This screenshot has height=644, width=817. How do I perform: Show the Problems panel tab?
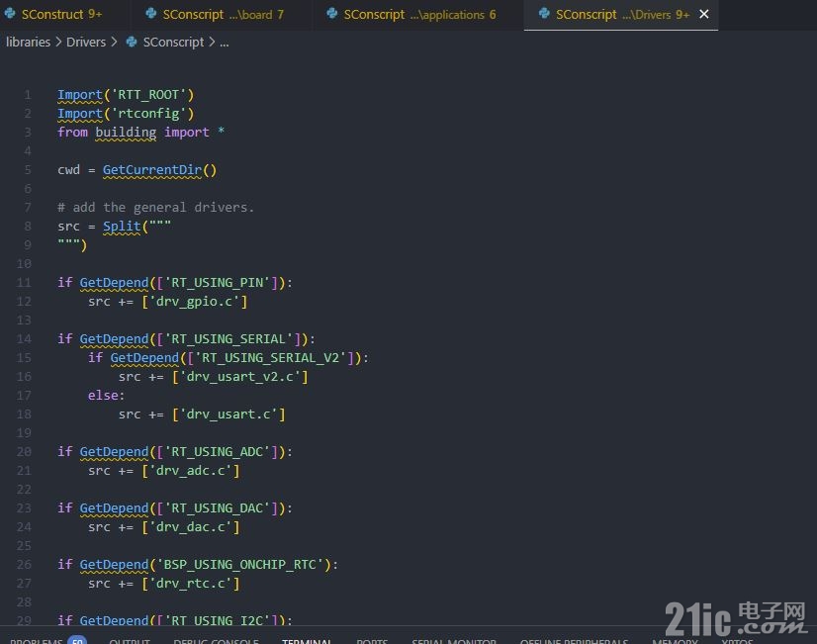(x=36, y=640)
